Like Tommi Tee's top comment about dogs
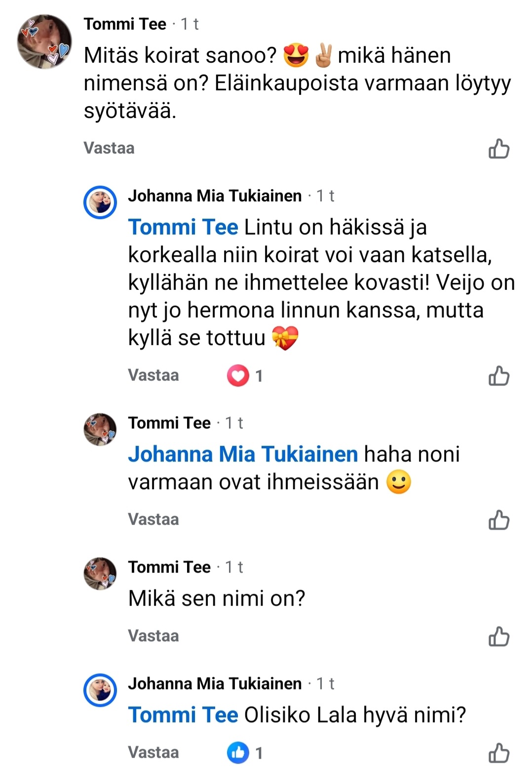This screenshot has height=777, width=532. 498,149
